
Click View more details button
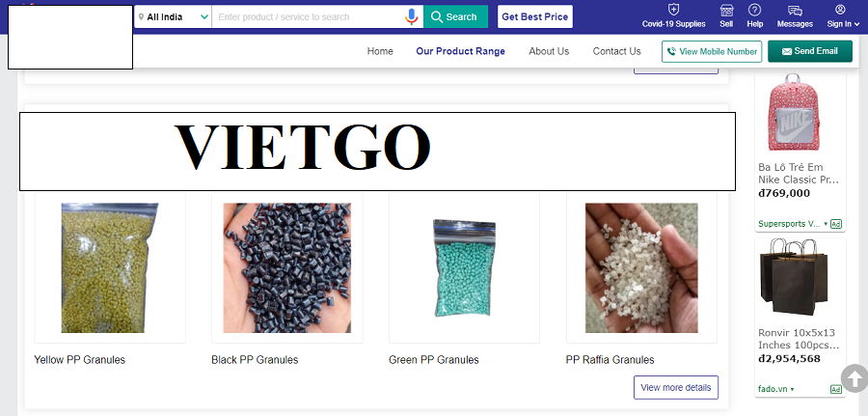click(x=676, y=387)
